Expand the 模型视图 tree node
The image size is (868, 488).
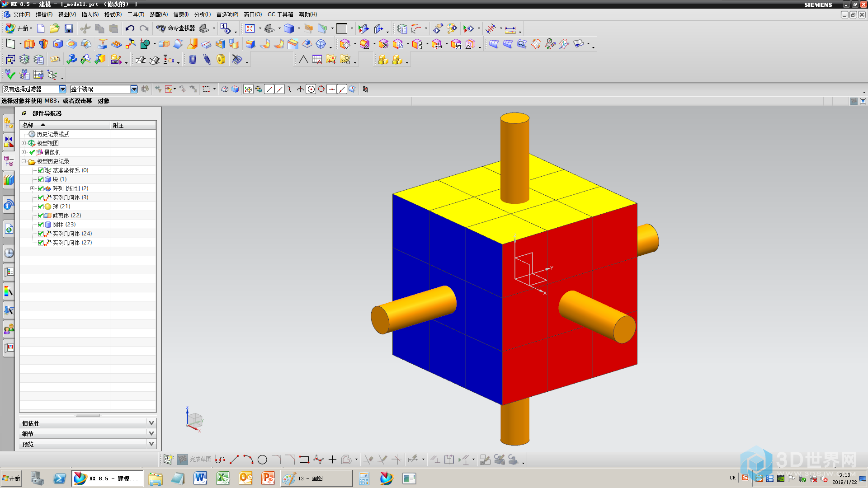coord(24,143)
